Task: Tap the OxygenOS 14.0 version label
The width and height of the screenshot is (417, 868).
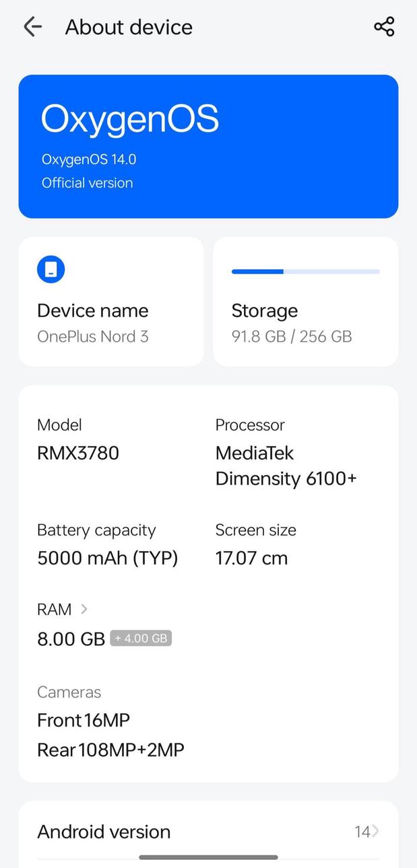Action: [88, 159]
